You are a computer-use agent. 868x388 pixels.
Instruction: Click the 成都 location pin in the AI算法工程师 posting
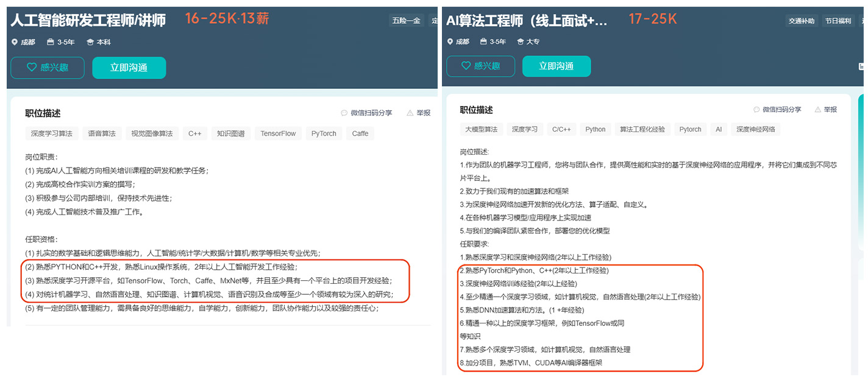(x=450, y=41)
